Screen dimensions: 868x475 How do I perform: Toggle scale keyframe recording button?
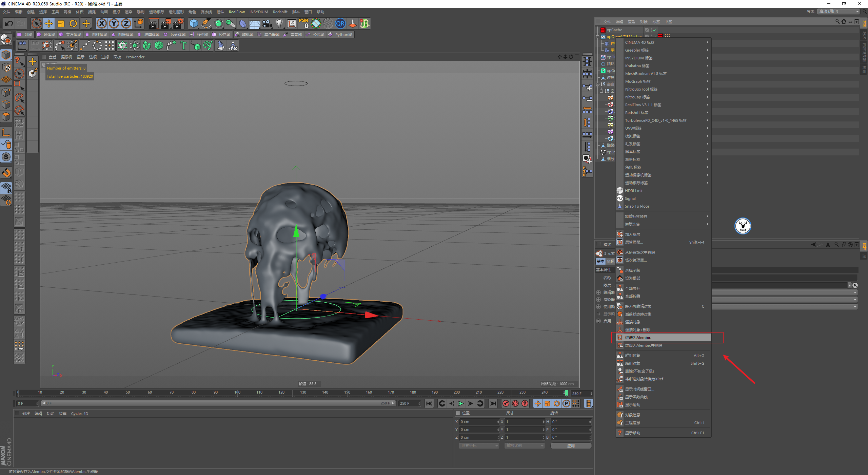pyautogui.click(x=547, y=403)
